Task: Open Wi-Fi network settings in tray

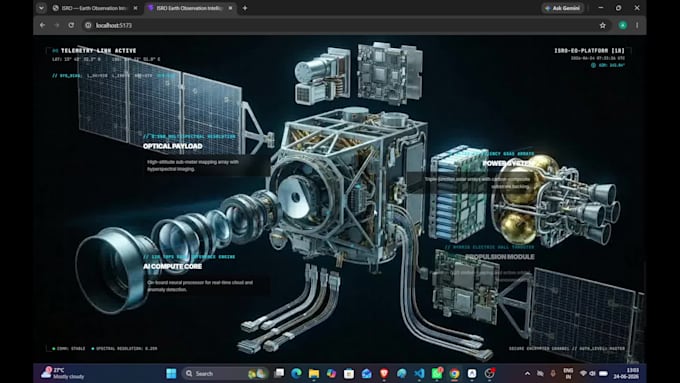Action: (x=583, y=373)
